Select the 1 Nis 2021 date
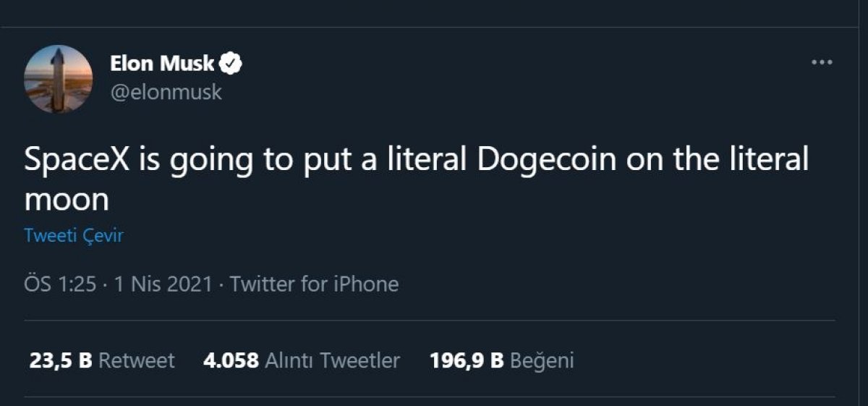 (163, 284)
